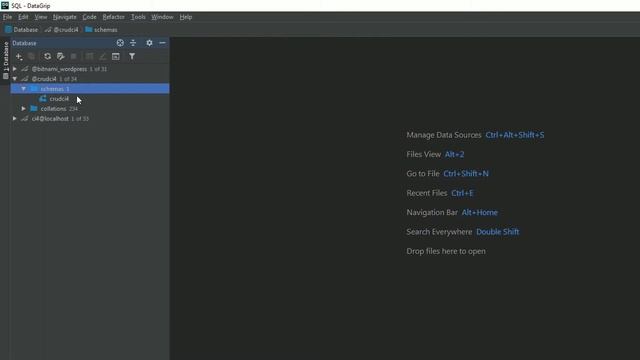Select the ci4@localhost tree row

tap(90, 119)
